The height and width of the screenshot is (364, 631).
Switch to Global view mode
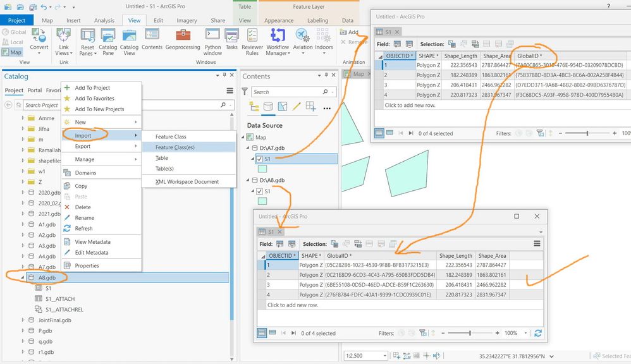click(14, 32)
